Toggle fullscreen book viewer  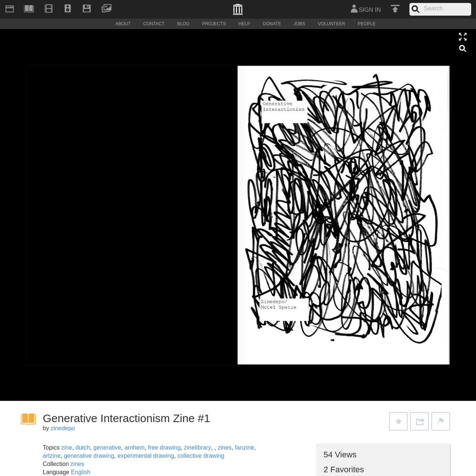pos(462,37)
